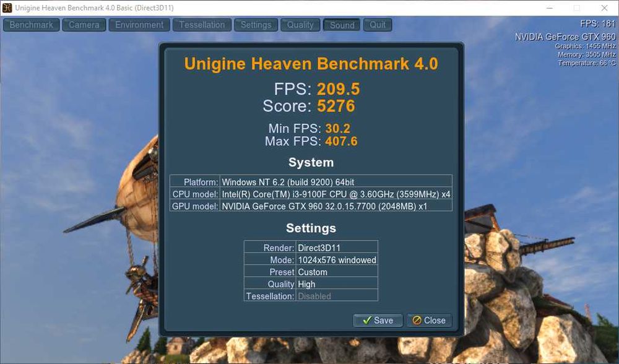Click the GPU model GeForce GTX 960 row
This screenshot has width=619, height=364.
311,206
